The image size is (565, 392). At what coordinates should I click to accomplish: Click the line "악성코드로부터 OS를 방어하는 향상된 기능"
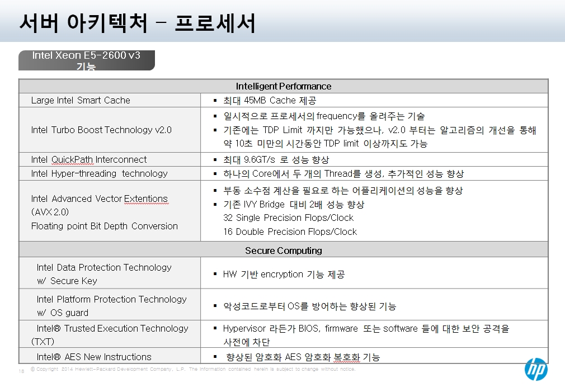pos(310,306)
